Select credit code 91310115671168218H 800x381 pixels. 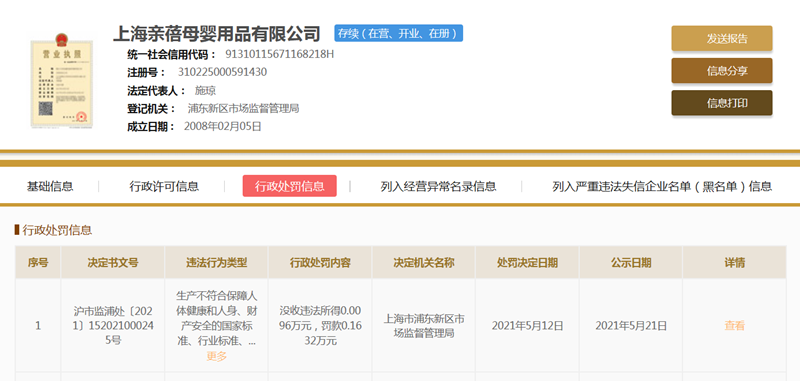[x=280, y=54]
